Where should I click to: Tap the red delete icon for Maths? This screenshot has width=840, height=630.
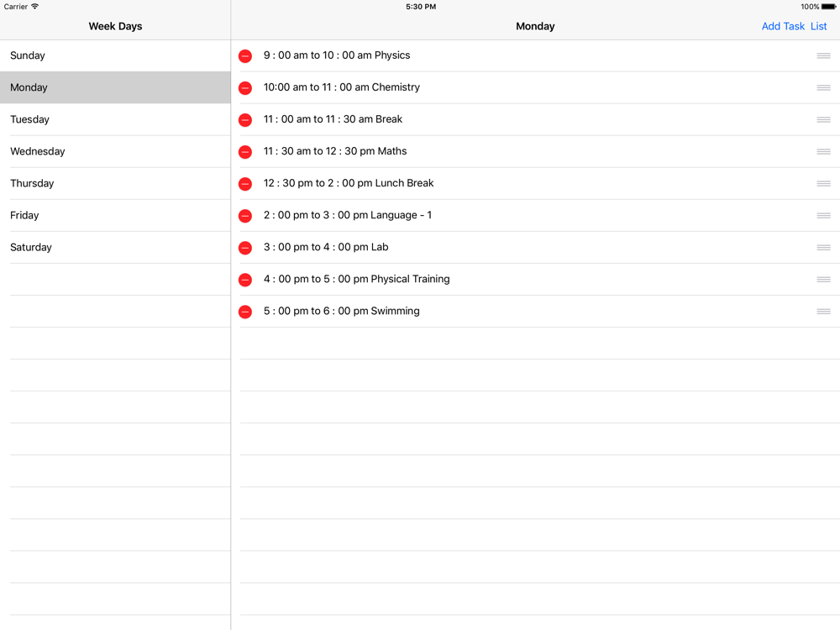[x=244, y=151]
